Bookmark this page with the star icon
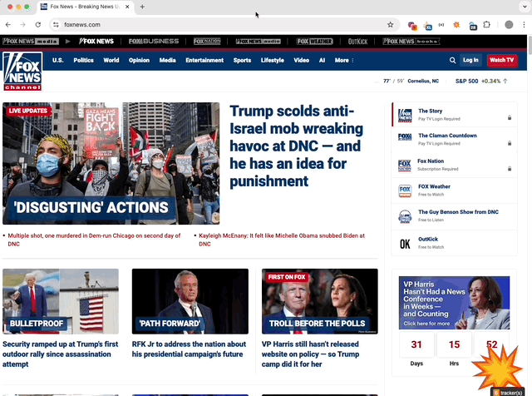This screenshot has width=532, height=396. pos(390,25)
